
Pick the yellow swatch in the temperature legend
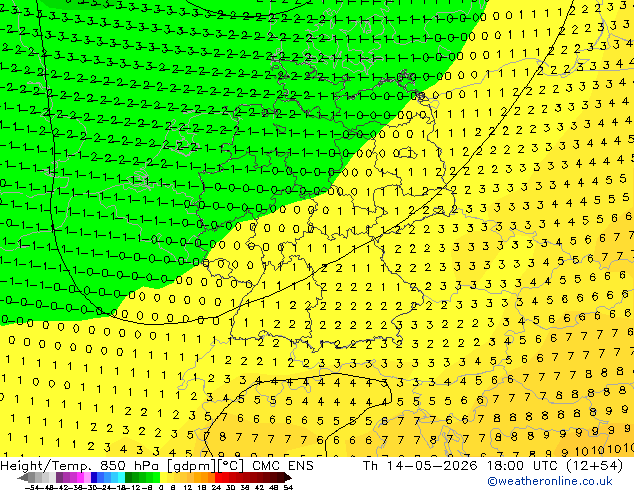tap(163, 478)
